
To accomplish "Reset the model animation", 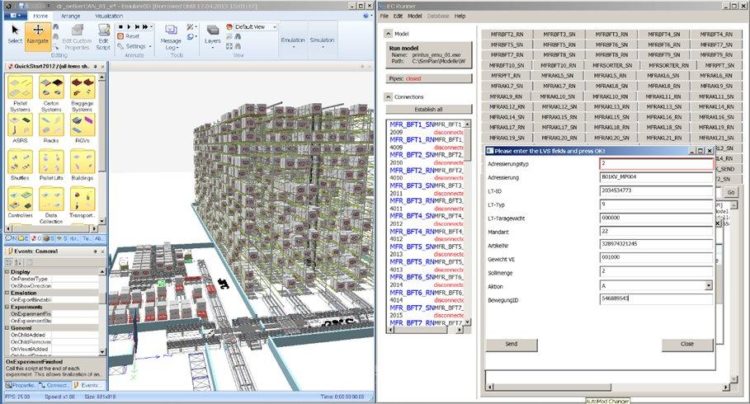I will [129, 36].
